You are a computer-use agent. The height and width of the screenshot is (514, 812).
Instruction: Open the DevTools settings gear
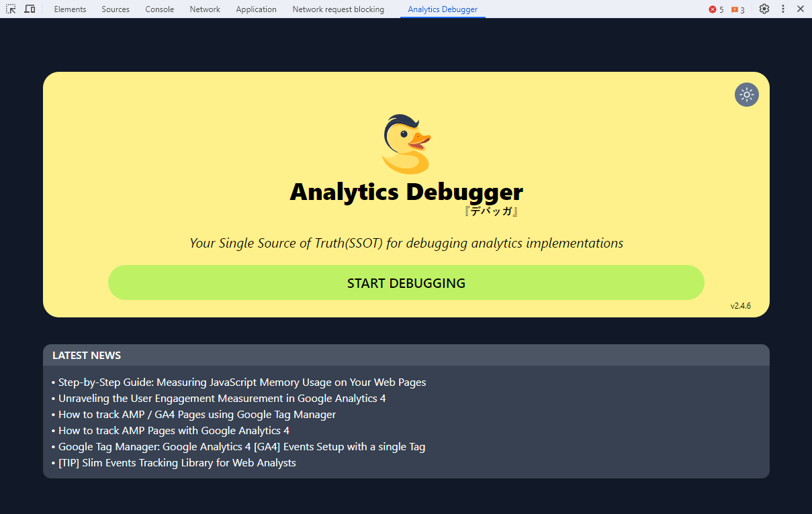coord(764,9)
